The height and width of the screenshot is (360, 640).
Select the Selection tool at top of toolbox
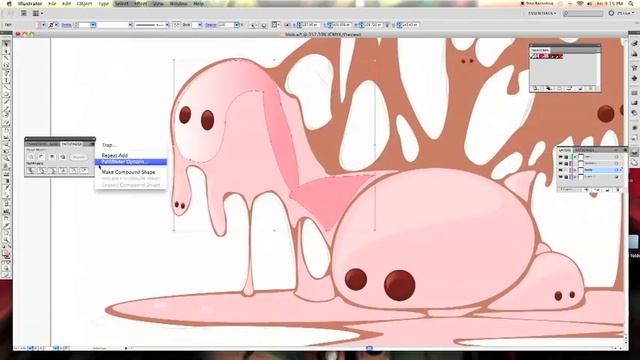(x=6, y=44)
